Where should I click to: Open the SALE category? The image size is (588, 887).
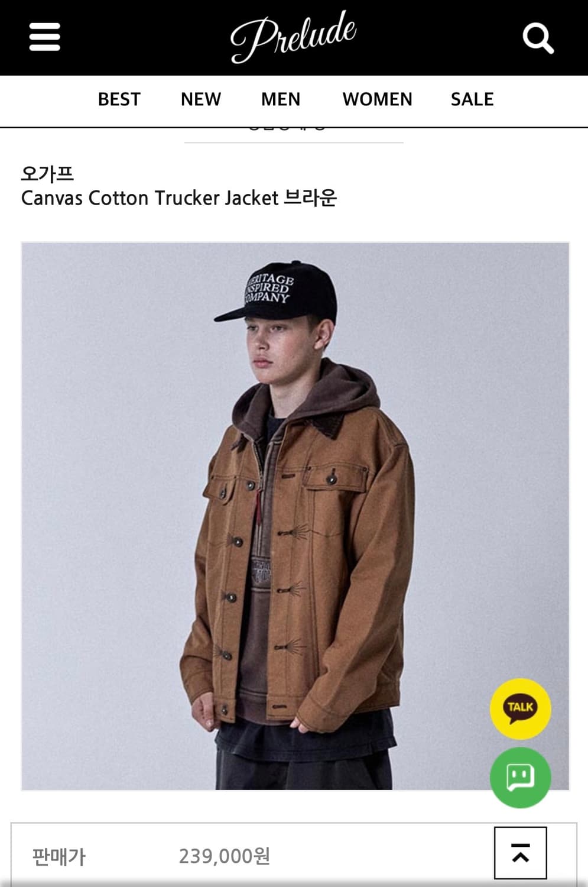pos(472,99)
